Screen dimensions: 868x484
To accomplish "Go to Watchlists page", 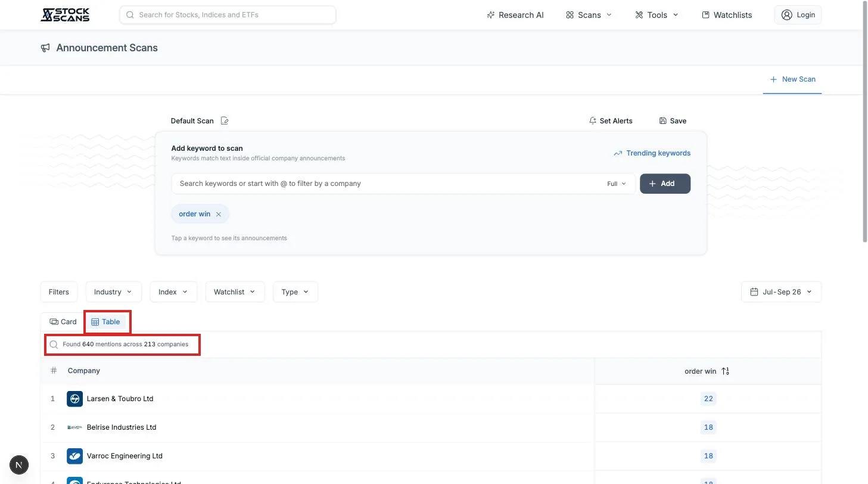I will pyautogui.click(x=727, y=15).
